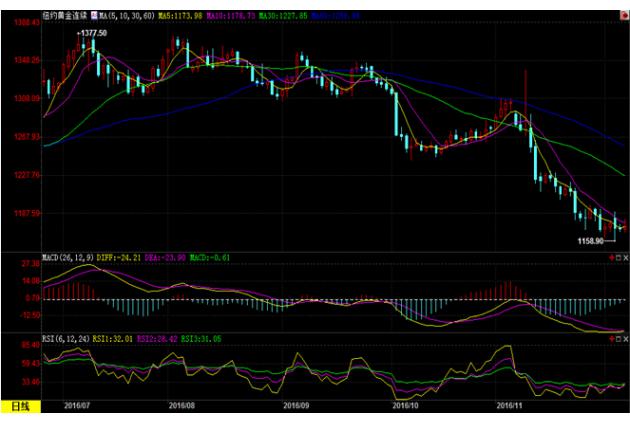Select the 日线 daily chart tab
The height and width of the screenshot is (425, 630).
(x=21, y=406)
